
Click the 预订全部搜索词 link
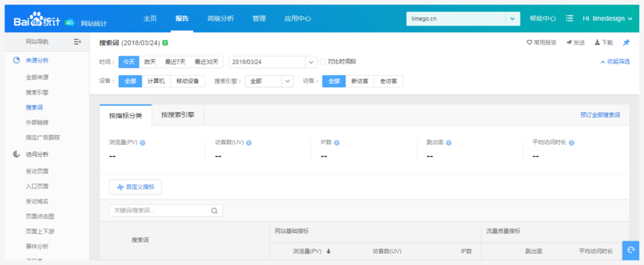tap(600, 115)
